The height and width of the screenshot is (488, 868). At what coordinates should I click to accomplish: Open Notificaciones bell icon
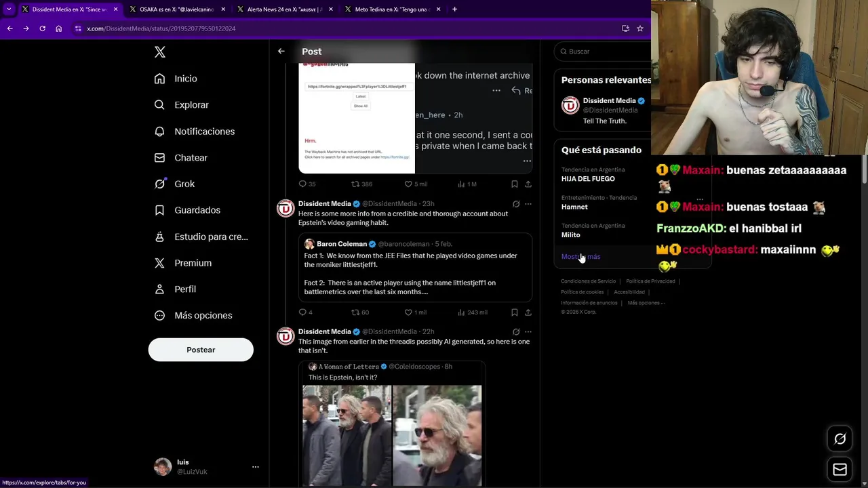(x=159, y=131)
